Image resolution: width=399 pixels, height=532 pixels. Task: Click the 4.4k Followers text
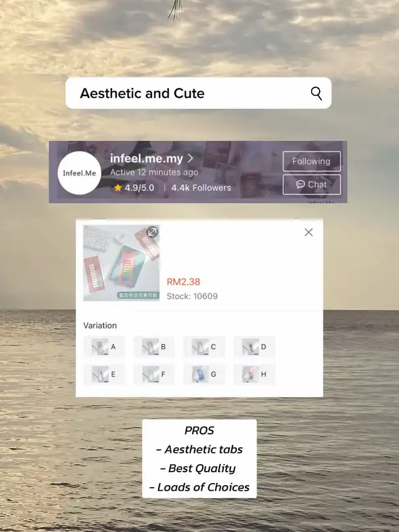click(x=201, y=188)
